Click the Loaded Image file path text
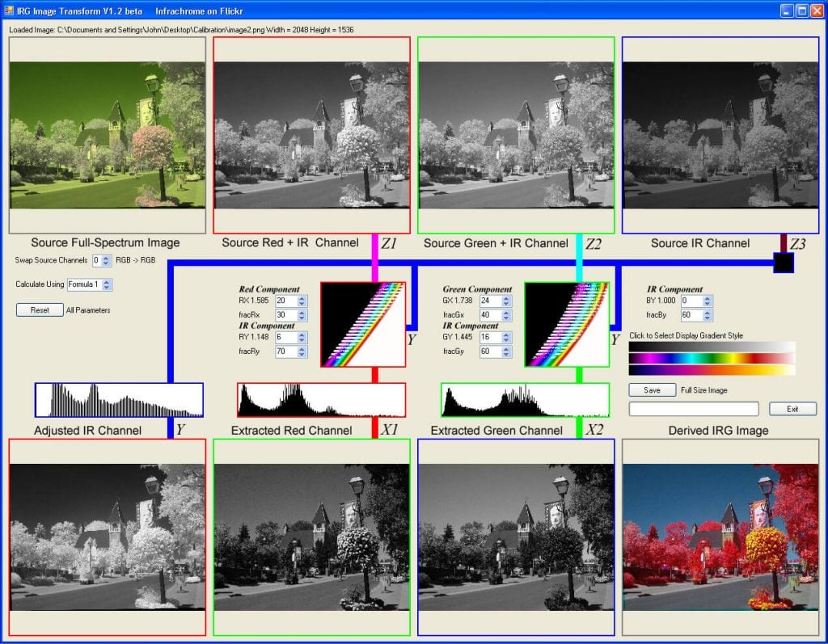Screen dimensions: 828x644 tap(181, 30)
